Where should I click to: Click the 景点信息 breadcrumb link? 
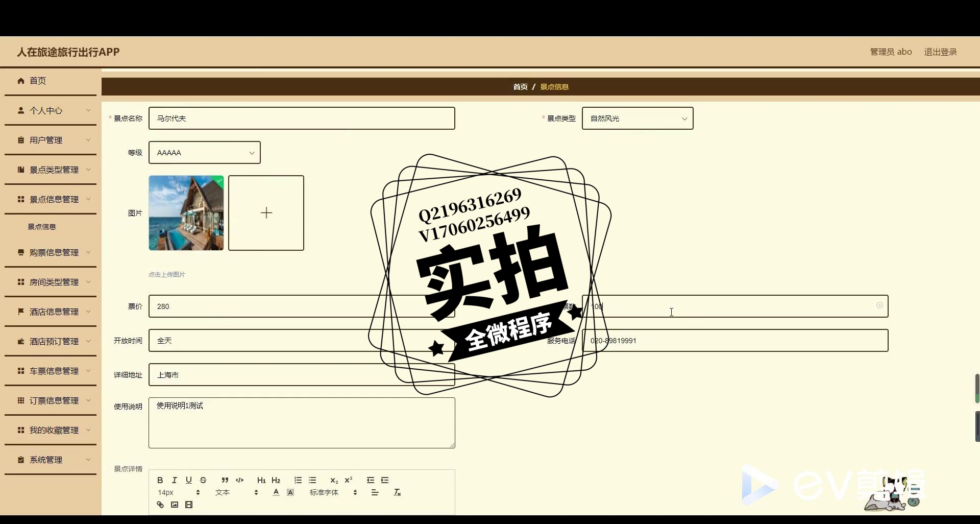click(554, 87)
